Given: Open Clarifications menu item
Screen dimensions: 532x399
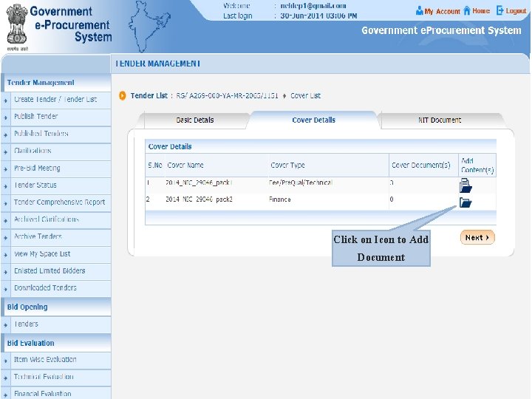Looking at the screenshot, I should [33, 151].
